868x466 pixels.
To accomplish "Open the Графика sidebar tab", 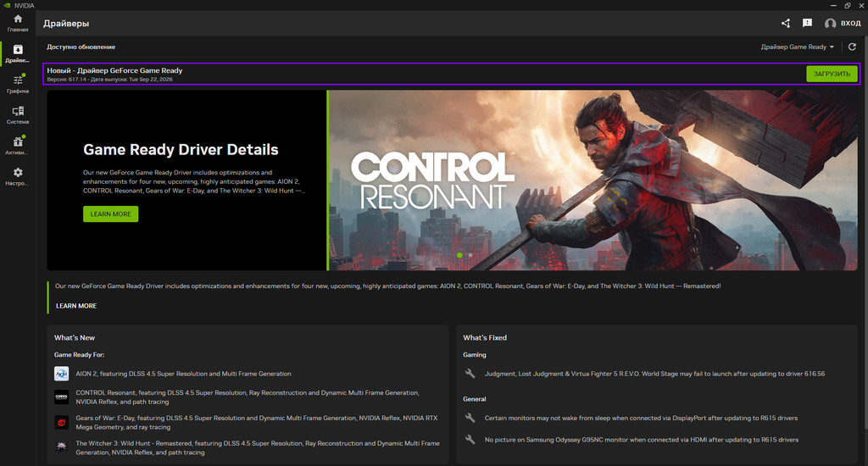I will click(x=18, y=84).
